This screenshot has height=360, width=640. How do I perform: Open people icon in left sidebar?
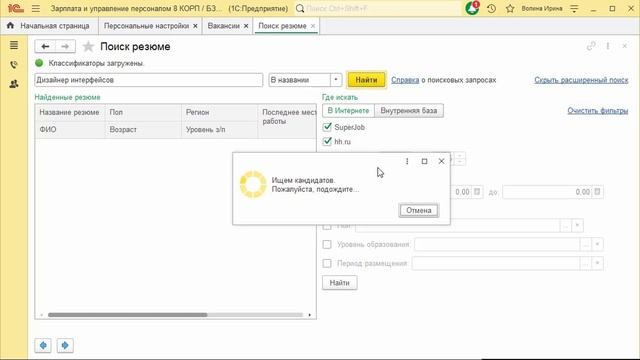(x=14, y=84)
